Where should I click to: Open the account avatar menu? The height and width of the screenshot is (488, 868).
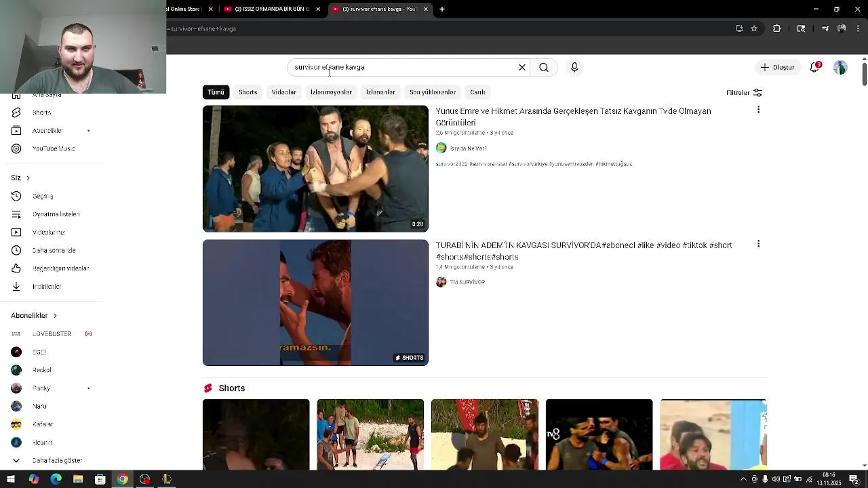pos(840,67)
